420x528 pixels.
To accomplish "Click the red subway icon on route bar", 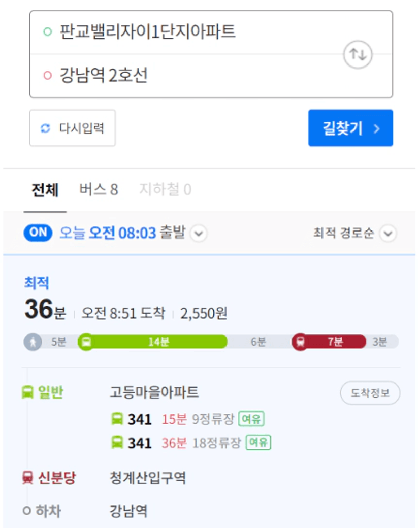I will click(300, 342).
